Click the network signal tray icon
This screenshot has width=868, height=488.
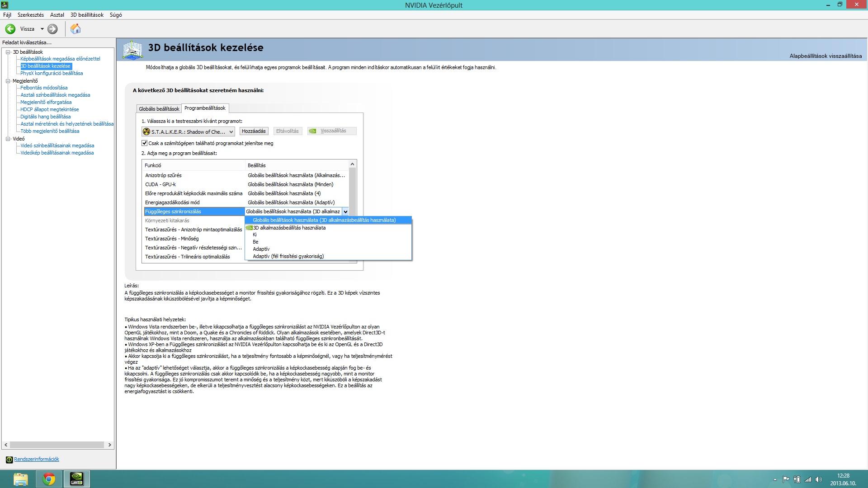(x=808, y=479)
